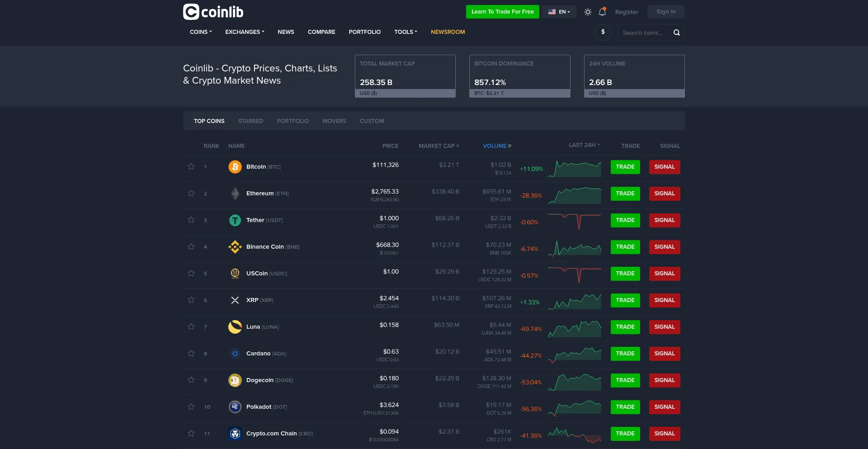Screen dimensions: 868x449
Task: Click the Cardano [ADA] name link
Action: [x=266, y=354]
